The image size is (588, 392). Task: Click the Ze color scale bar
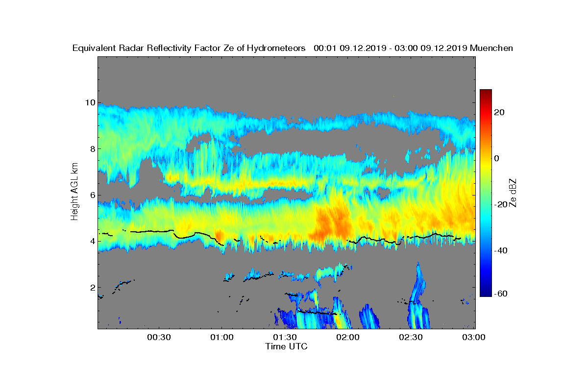coord(486,193)
